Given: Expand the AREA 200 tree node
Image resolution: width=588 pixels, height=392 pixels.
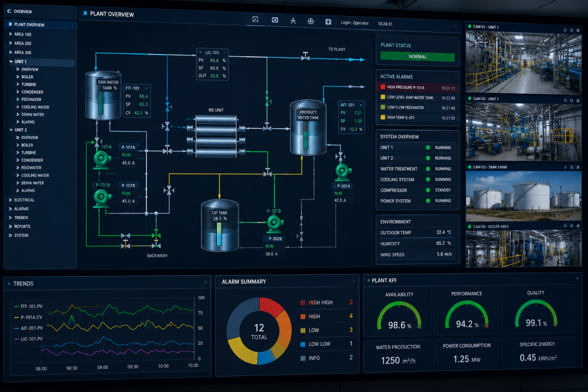Looking at the screenshot, I should pyautogui.click(x=10, y=43).
